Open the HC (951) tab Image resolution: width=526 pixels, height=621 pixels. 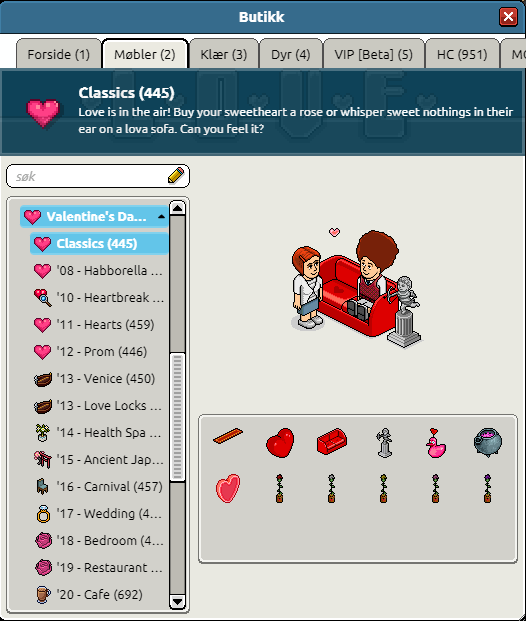(462, 54)
